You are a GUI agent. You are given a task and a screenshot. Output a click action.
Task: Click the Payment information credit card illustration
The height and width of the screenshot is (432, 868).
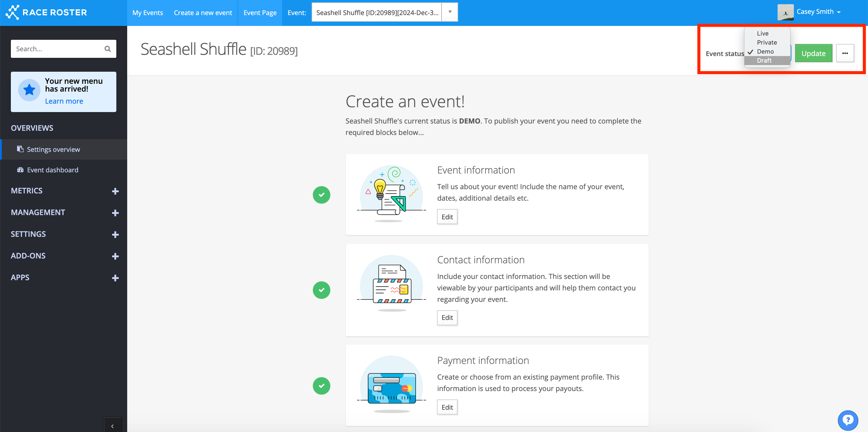pyautogui.click(x=392, y=384)
